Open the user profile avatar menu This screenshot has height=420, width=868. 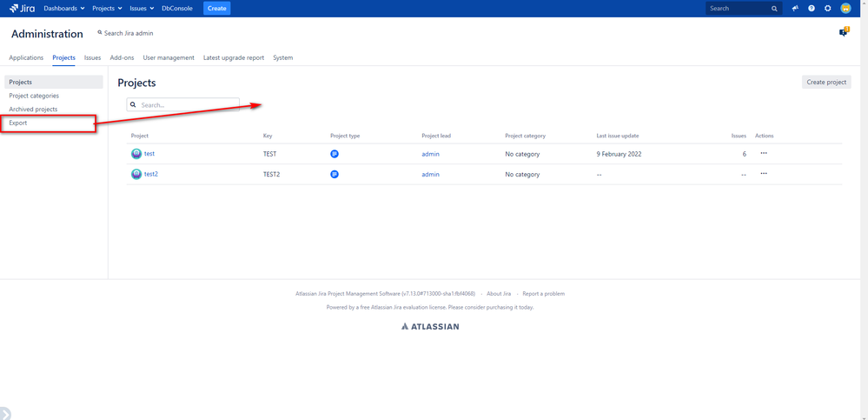[845, 9]
